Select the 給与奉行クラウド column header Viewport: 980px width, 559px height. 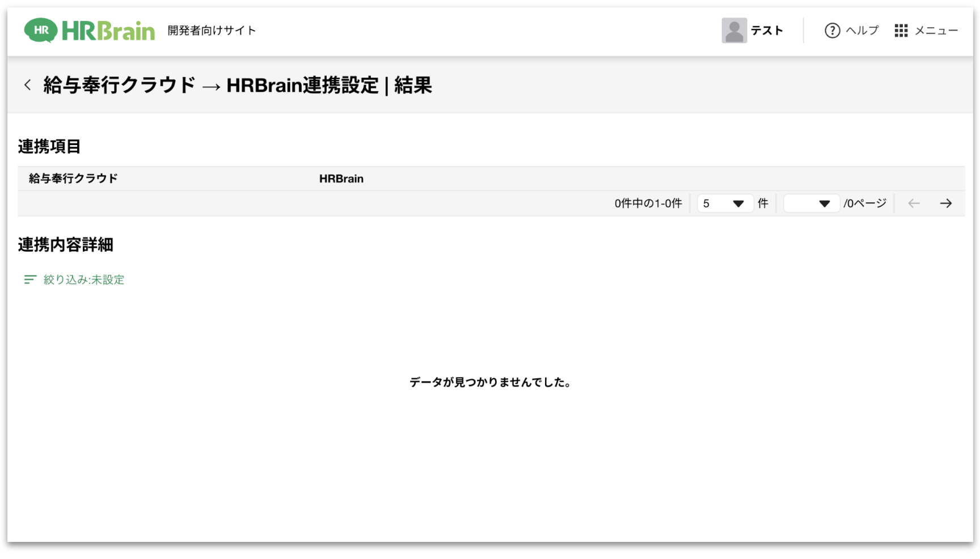point(73,179)
